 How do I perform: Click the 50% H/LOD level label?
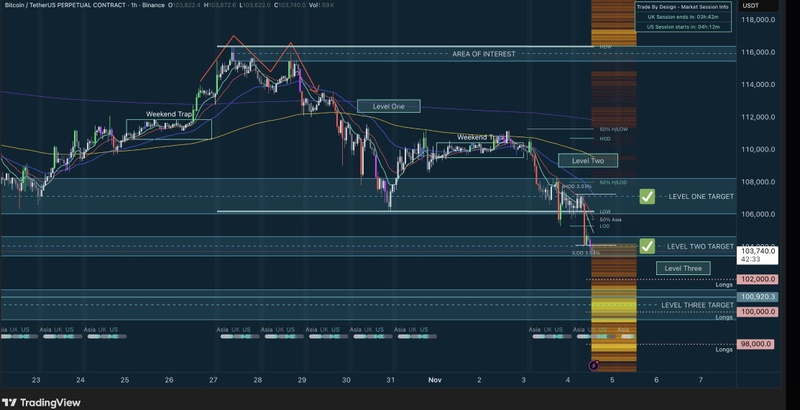point(613,183)
